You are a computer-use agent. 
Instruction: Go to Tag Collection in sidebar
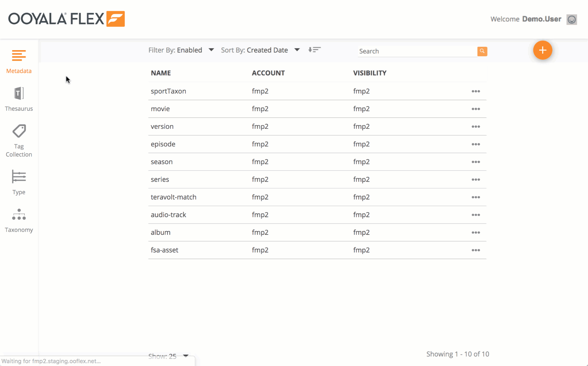19,131
